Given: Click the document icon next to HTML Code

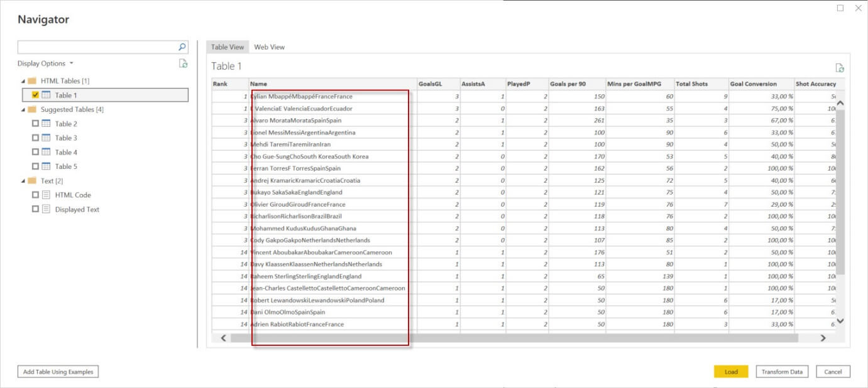Looking at the screenshot, I should pyautogui.click(x=47, y=195).
